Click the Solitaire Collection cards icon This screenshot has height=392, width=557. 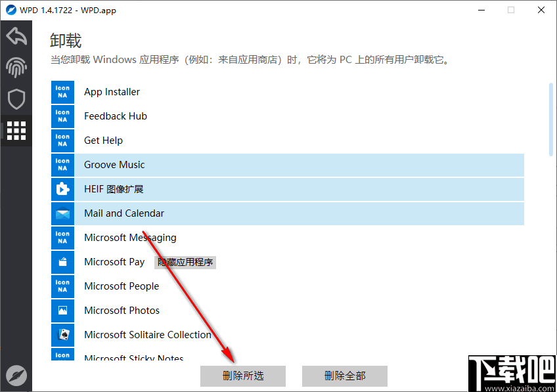click(62, 335)
